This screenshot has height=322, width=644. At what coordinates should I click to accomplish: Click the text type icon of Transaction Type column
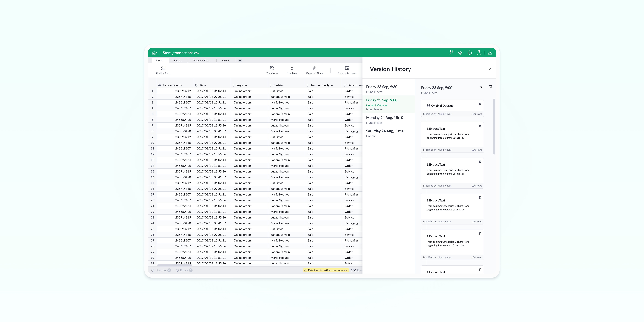click(x=308, y=85)
